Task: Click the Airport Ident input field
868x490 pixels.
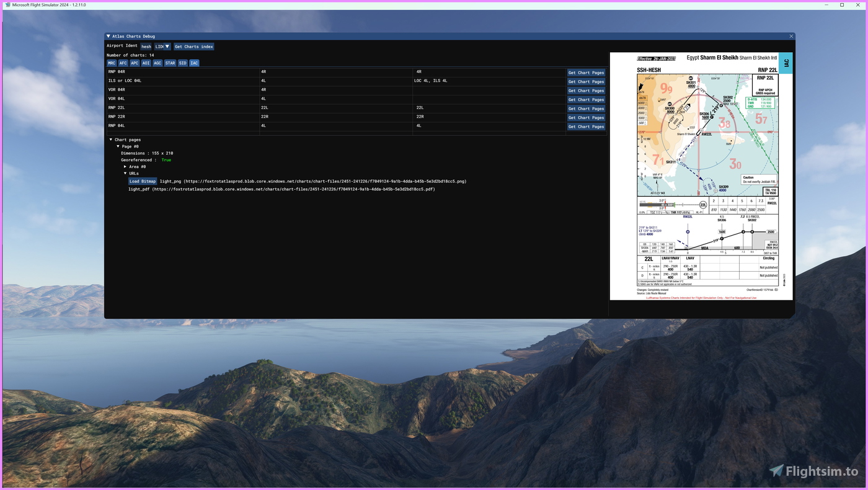Action: pyautogui.click(x=146, y=47)
